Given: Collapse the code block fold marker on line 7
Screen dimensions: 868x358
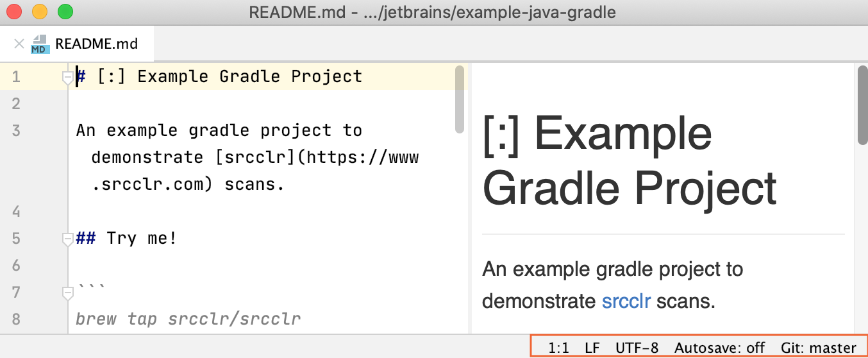Looking at the screenshot, I should pyautogui.click(x=67, y=293).
